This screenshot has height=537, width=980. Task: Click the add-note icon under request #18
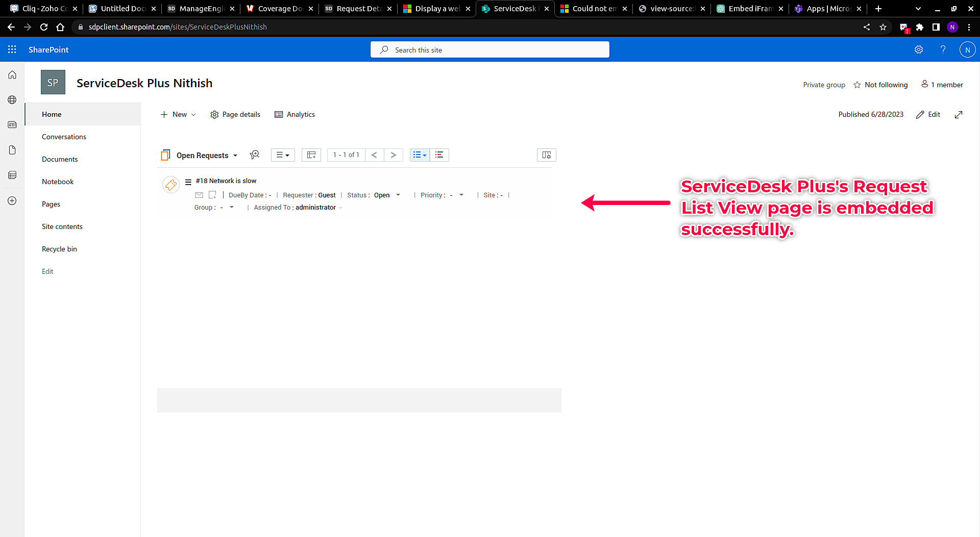click(x=212, y=195)
